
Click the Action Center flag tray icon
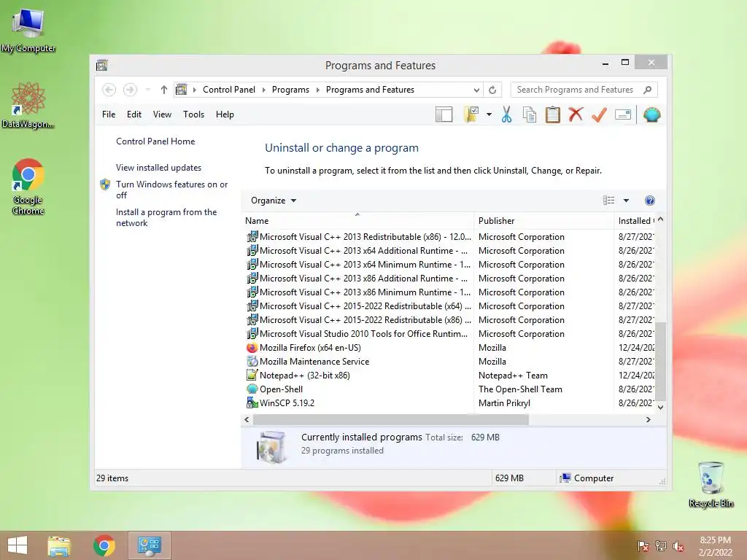643,546
